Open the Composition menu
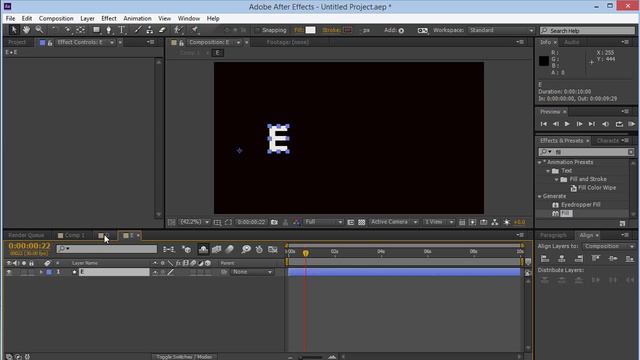Image resolution: width=640 pixels, height=360 pixels. click(56, 18)
